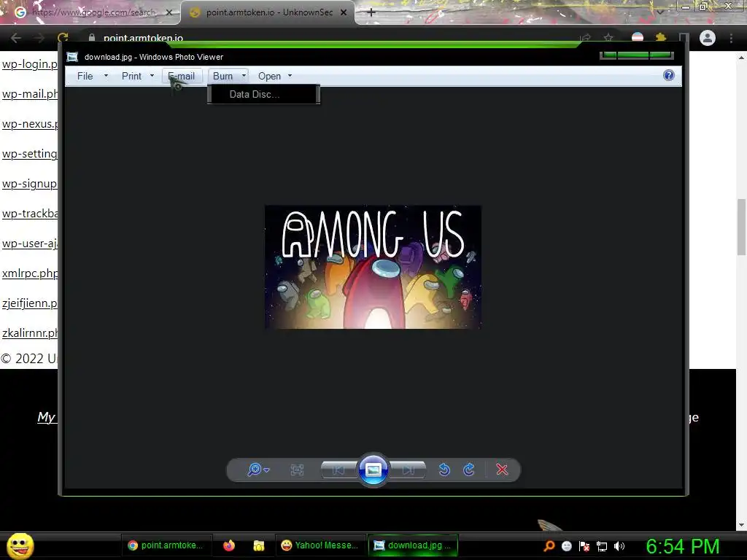This screenshot has width=747, height=560.
Task: Click the share page icon in address bar
Action: coord(586,38)
